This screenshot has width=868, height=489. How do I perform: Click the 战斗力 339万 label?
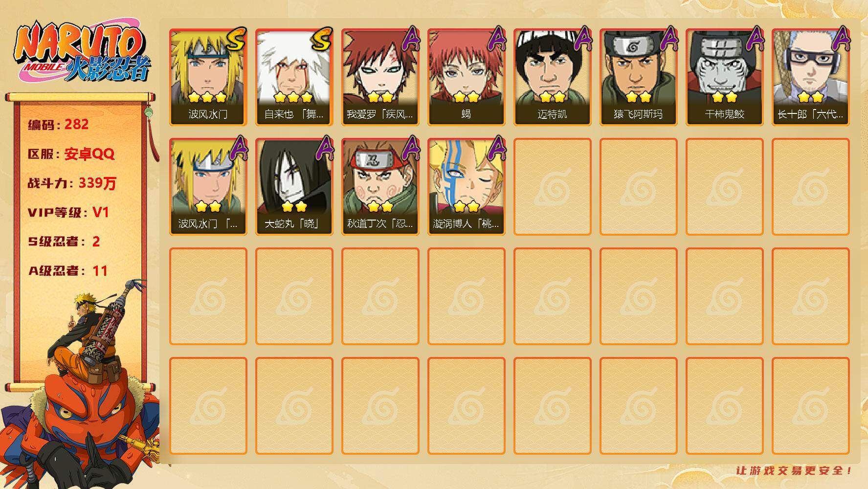72,183
